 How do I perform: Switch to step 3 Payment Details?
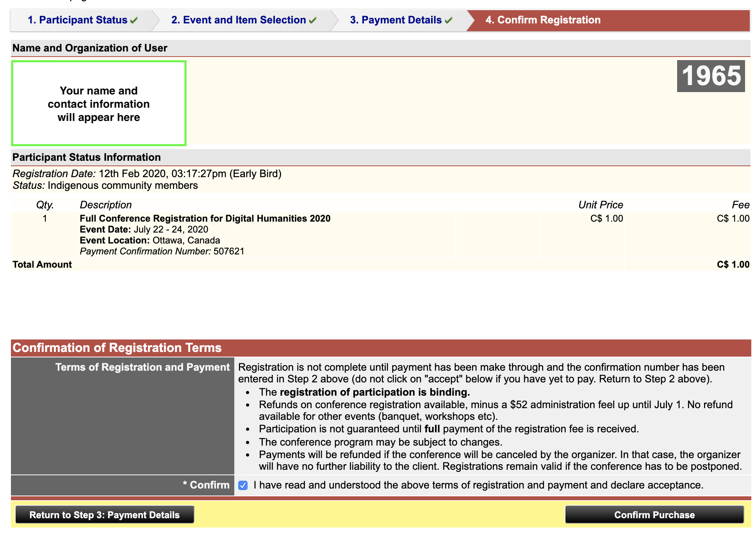396,20
